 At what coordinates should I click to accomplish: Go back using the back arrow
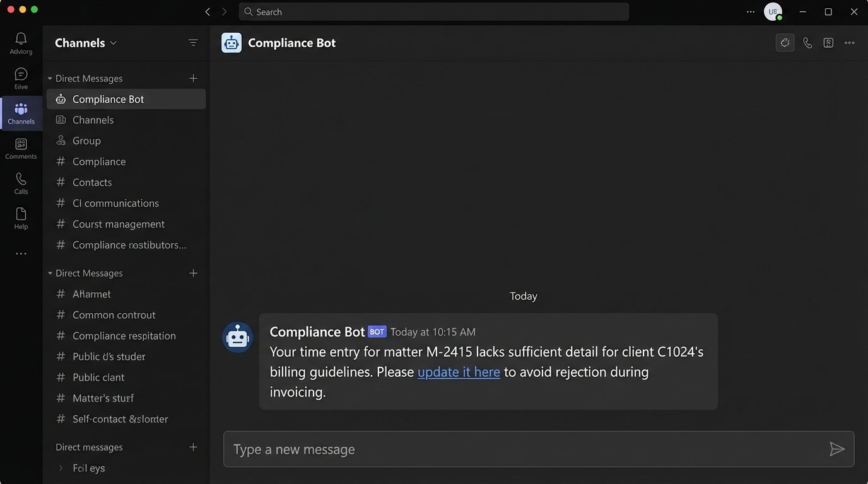click(208, 12)
